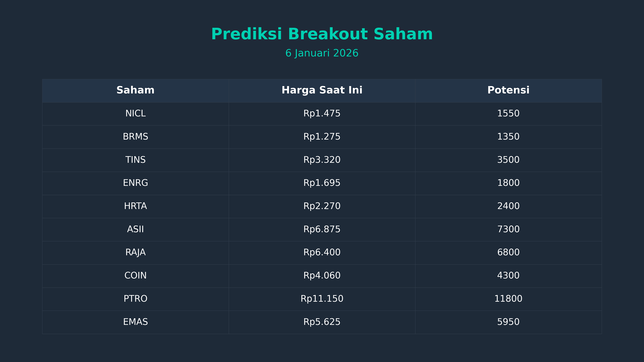Click the EMAS stock name

tap(135, 322)
